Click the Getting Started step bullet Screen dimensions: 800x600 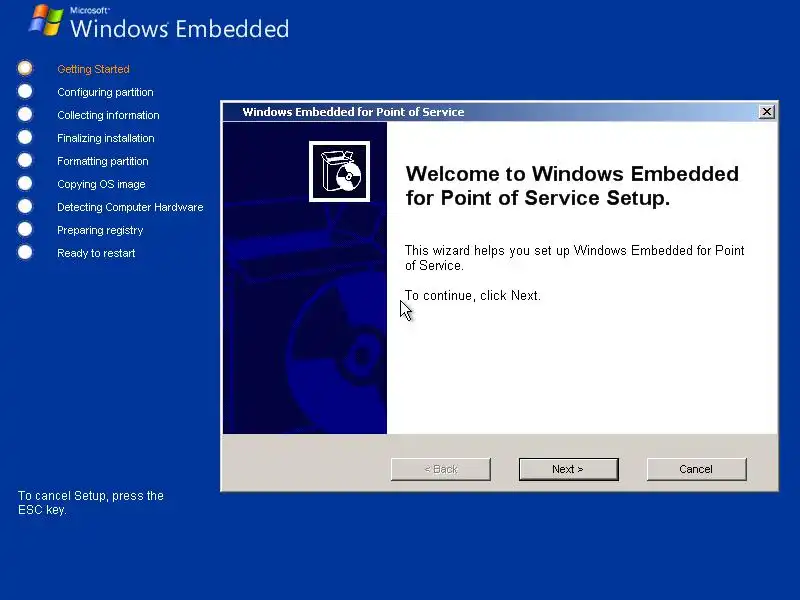coord(25,68)
